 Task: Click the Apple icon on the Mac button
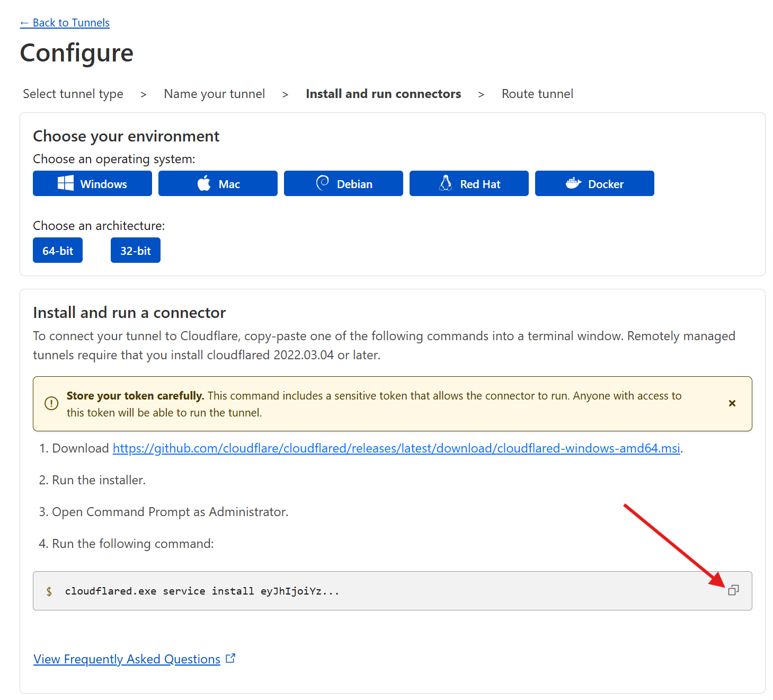[203, 183]
